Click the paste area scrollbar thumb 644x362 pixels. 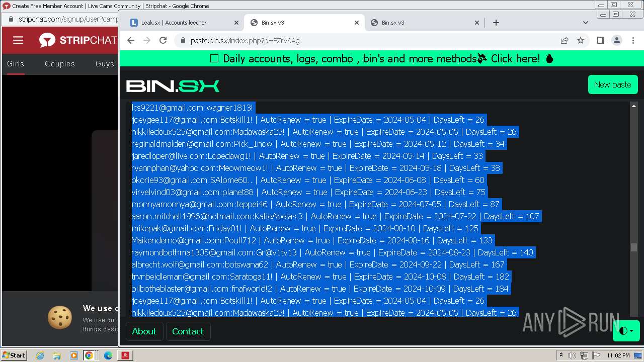634,247
